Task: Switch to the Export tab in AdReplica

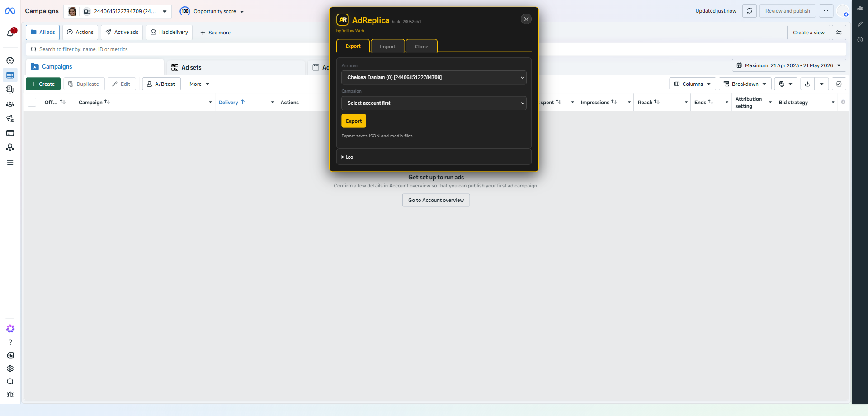Action: point(353,46)
